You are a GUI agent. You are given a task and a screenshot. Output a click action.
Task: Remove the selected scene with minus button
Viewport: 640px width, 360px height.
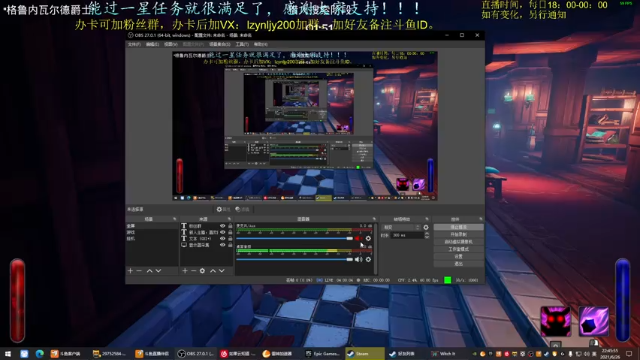pyautogui.click(x=139, y=271)
